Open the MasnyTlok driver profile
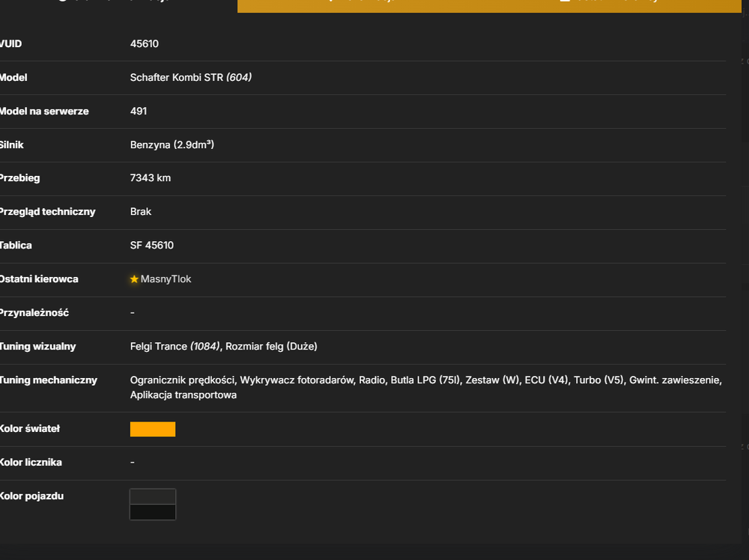Image resolution: width=749 pixels, height=560 pixels. [166, 279]
